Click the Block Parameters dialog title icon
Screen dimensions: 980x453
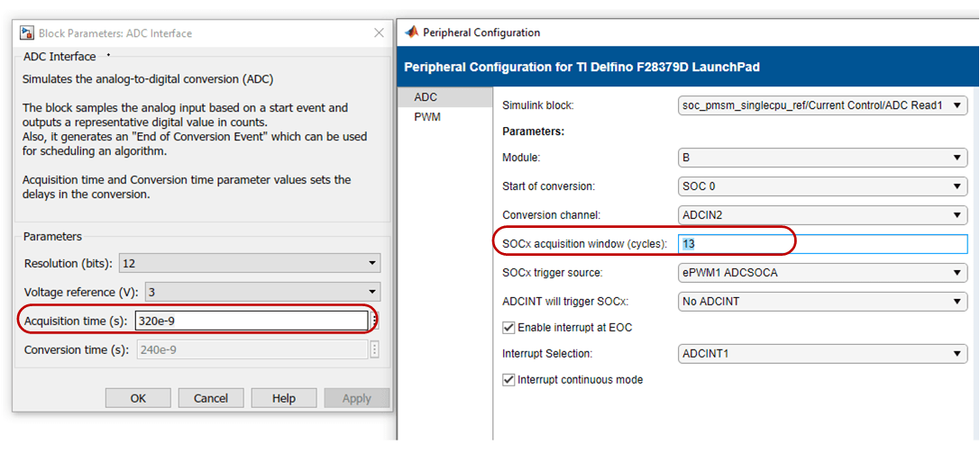pyautogui.click(x=26, y=33)
